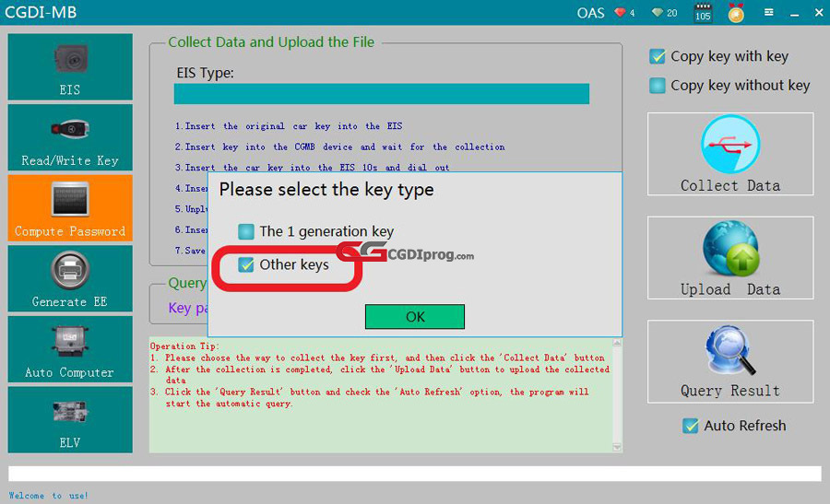Toggle the 'Other keys' checkbox
Screen dimensions: 830x504
[246, 264]
